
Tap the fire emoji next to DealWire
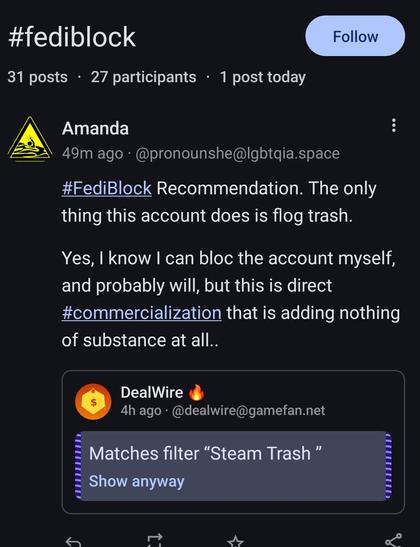coord(196,392)
